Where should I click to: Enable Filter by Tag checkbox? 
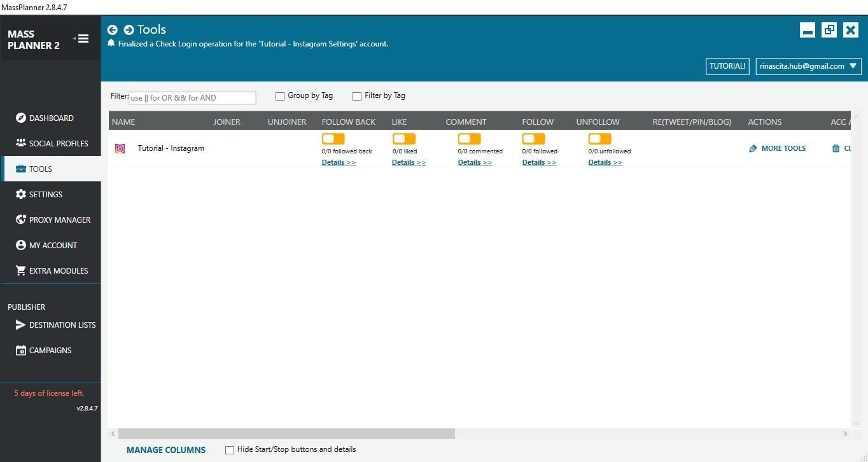(357, 96)
